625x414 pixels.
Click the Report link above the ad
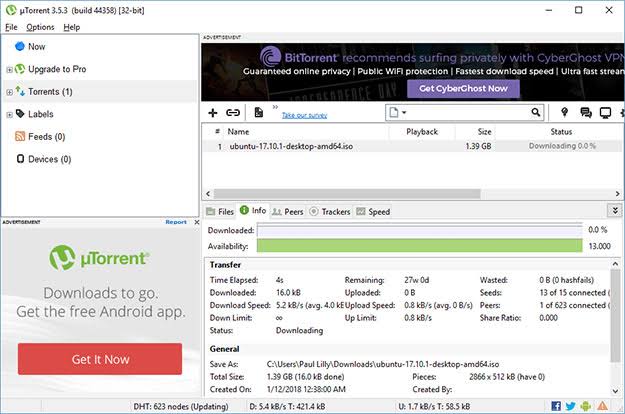[x=176, y=222]
